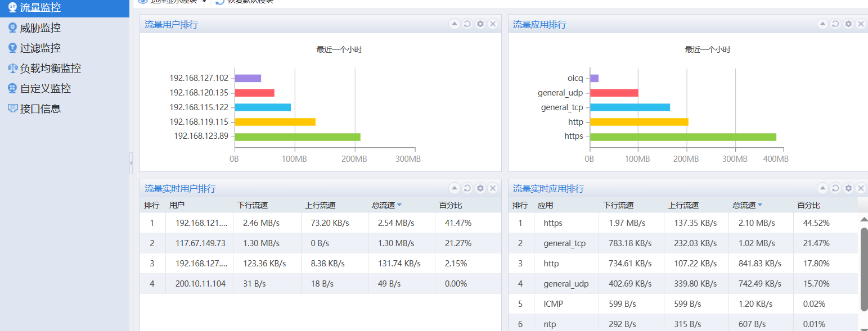
Task: Click the red general_udp chart bar
Action: coord(614,93)
